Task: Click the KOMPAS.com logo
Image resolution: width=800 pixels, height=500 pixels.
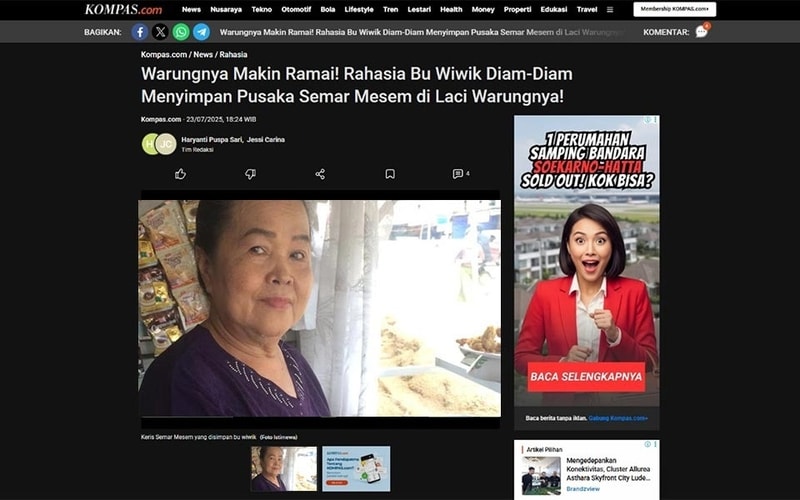Action: [123, 9]
